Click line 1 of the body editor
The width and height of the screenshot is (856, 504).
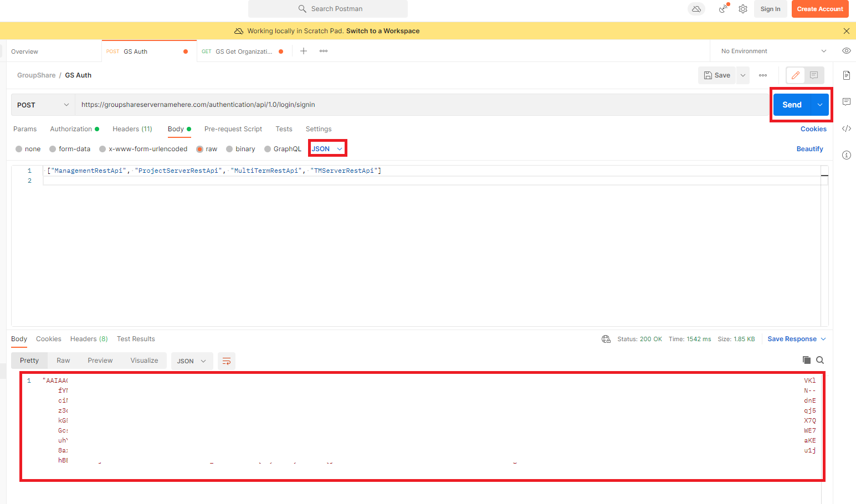pos(432,171)
